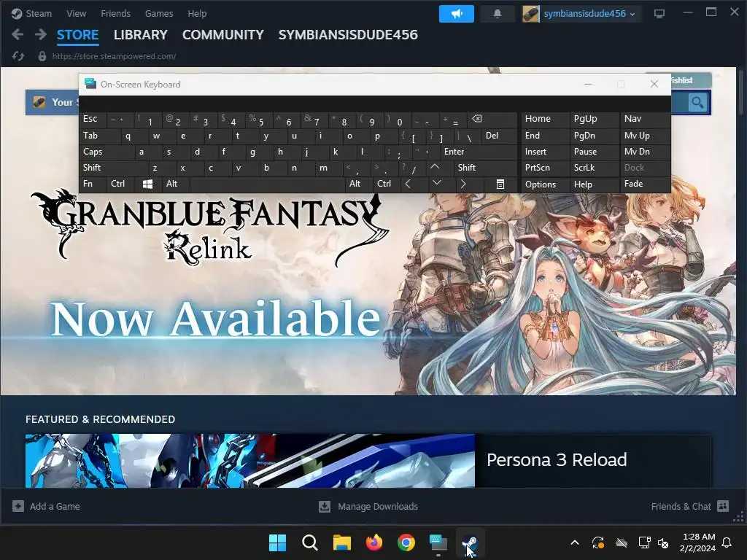The width and height of the screenshot is (747, 560).
Task: Toggle ScrLk key on On-Screen Keyboard
Action: pyautogui.click(x=593, y=168)
